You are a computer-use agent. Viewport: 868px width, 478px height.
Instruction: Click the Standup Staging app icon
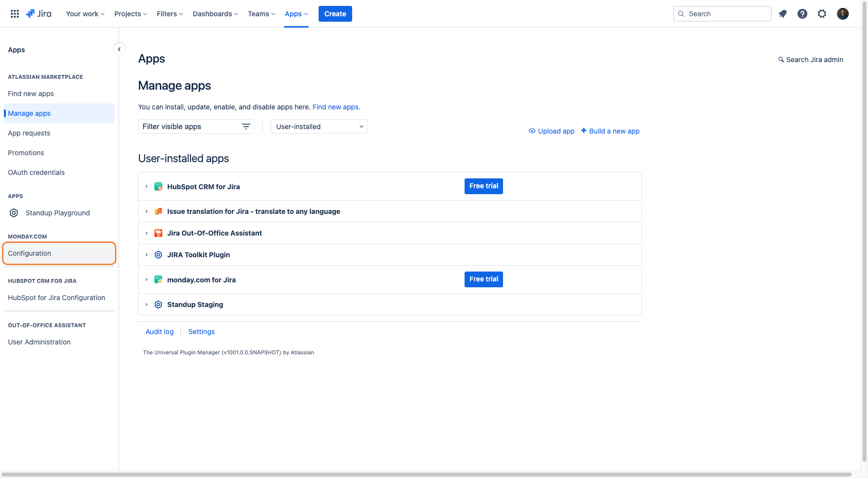(x=158, y=305)
